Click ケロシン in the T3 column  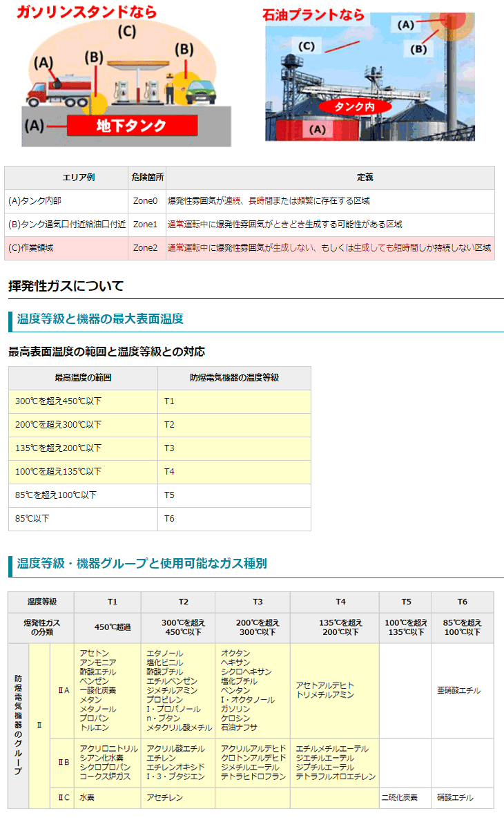pyautogui.click(x=235, y=718)
